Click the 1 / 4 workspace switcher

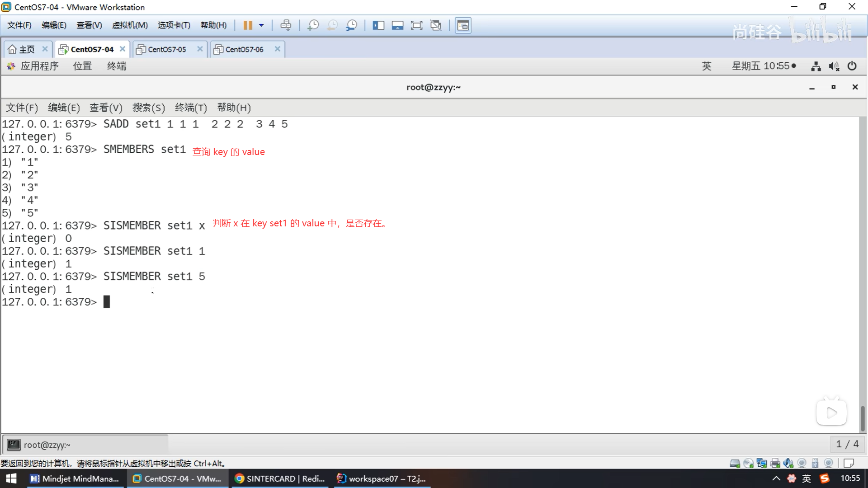pyautogui.click(x=847, y=444)
